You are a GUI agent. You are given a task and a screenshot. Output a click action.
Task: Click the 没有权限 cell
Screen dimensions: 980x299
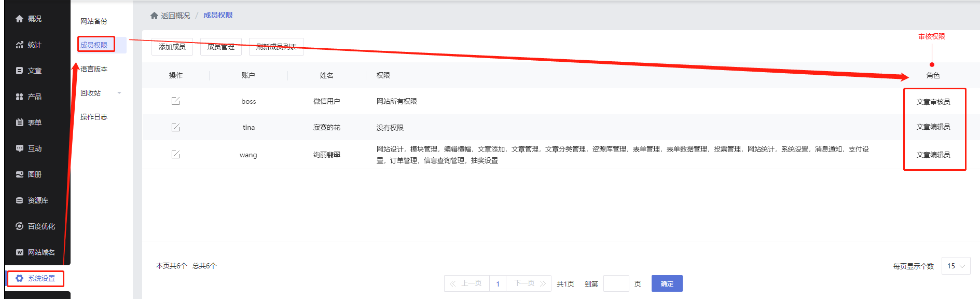[390, 128]
